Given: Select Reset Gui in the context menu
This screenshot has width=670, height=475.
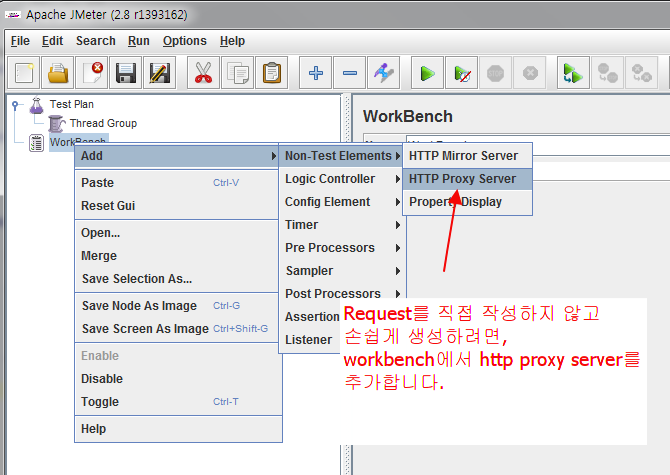Looking at the screenshot, I should [176, 206].
